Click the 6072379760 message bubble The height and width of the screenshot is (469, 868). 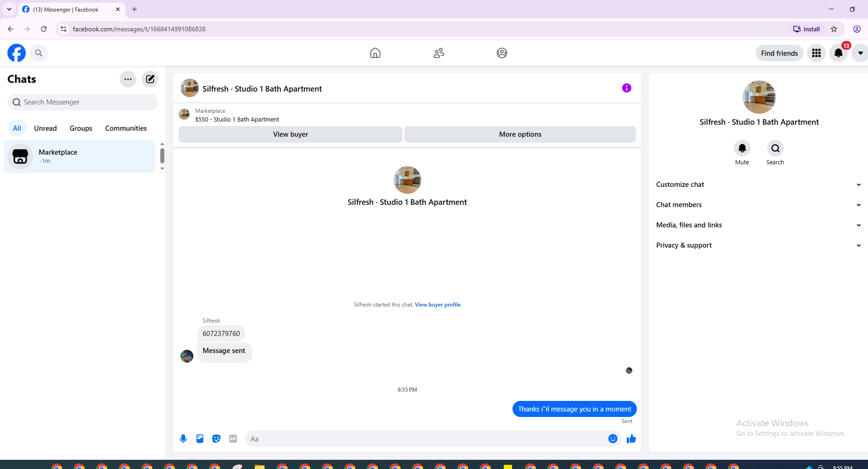point(221,334)
